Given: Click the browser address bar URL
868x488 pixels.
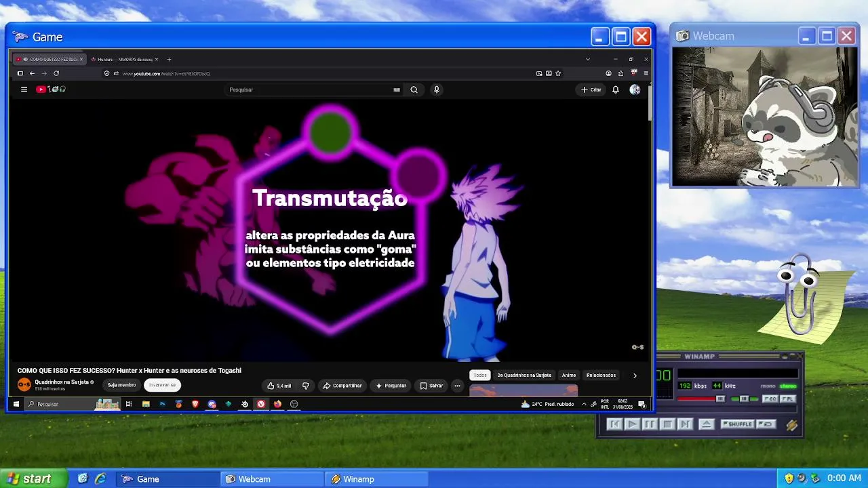Looking at the screenshot, I should [166, 73].
